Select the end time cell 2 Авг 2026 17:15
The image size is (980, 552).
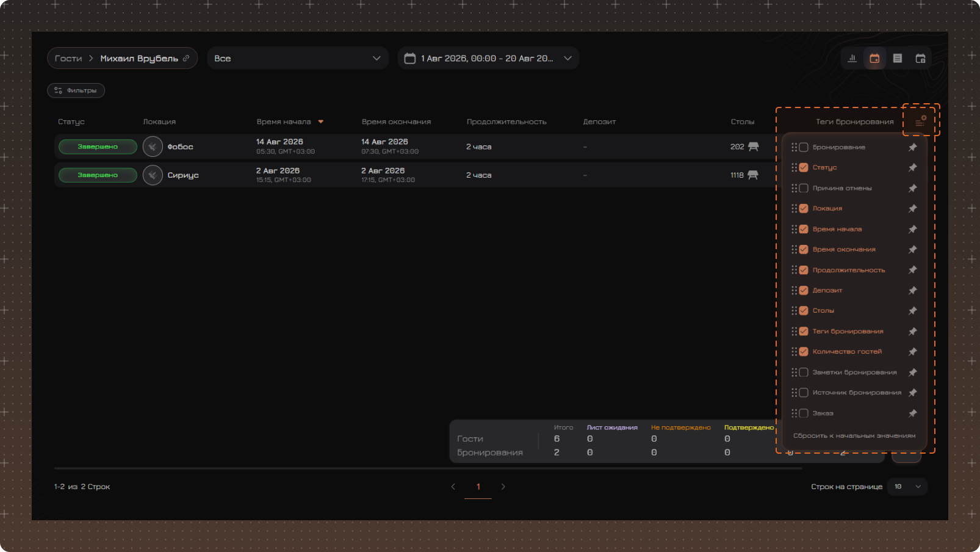[x=388, y=175]
